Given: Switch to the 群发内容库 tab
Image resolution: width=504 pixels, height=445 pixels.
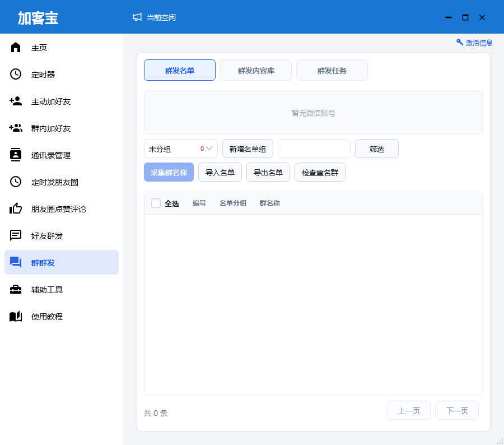Looking at the screenshot, I should click(x=256, y=70).
